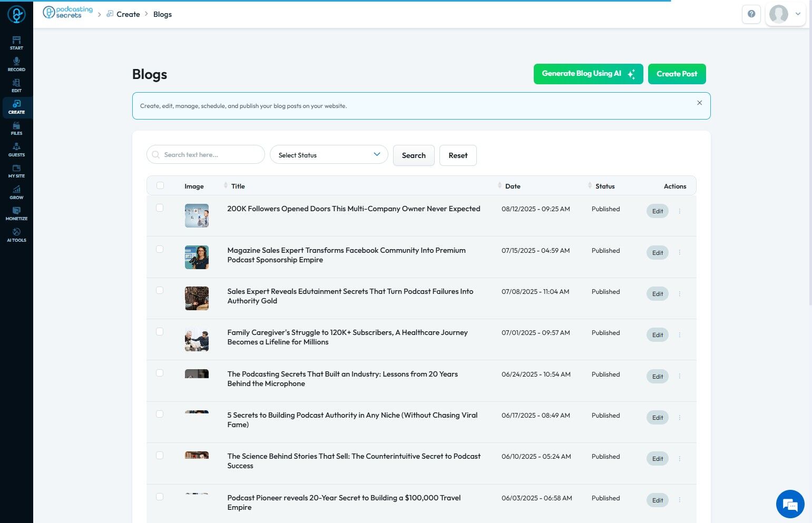Go to Files in the sidebar
This screenshot has height=523, width=812.
[x=16, y=129]
